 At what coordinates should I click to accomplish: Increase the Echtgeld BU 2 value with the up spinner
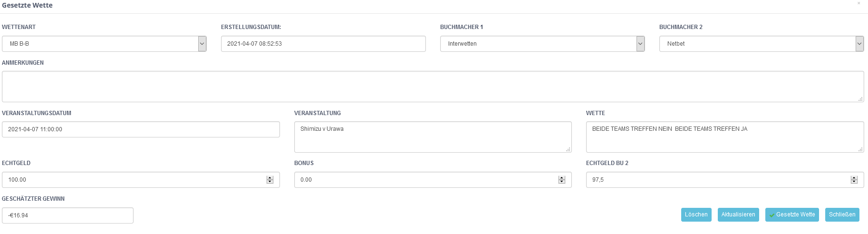[854, 178]
